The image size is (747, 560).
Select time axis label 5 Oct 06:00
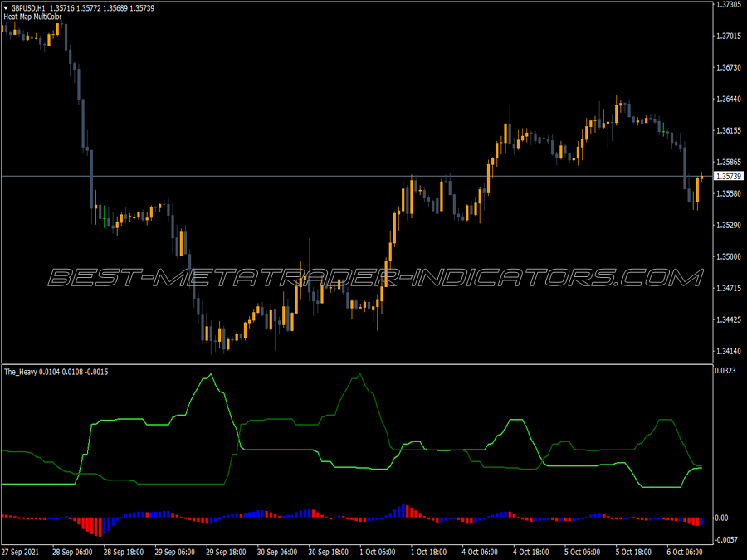click(582, 552)
